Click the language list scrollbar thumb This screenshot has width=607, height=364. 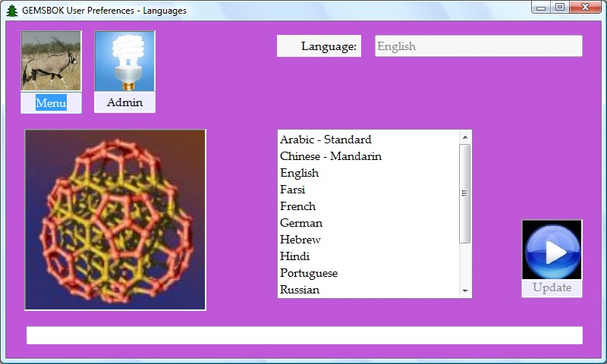click(x=465, y=193)
